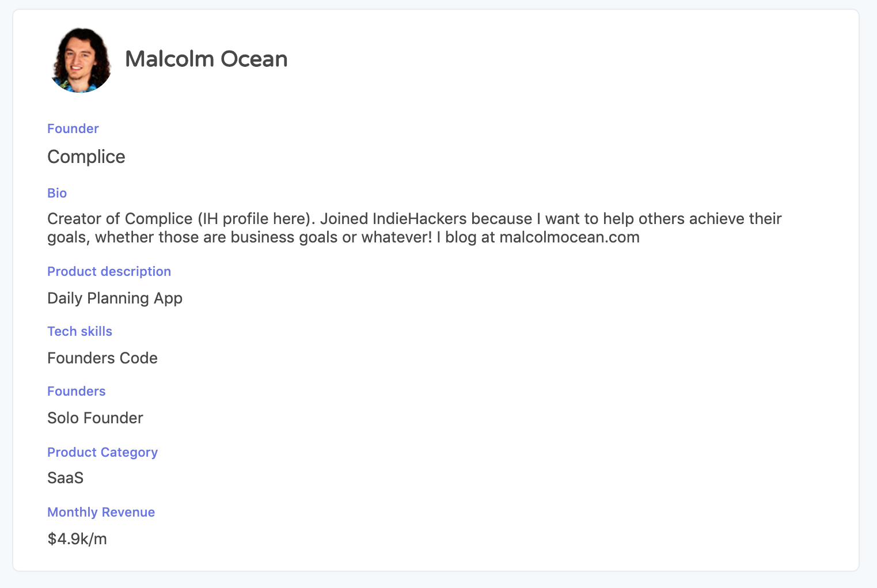Click 'business goals or whatever!' in bio

coord(331,237)
